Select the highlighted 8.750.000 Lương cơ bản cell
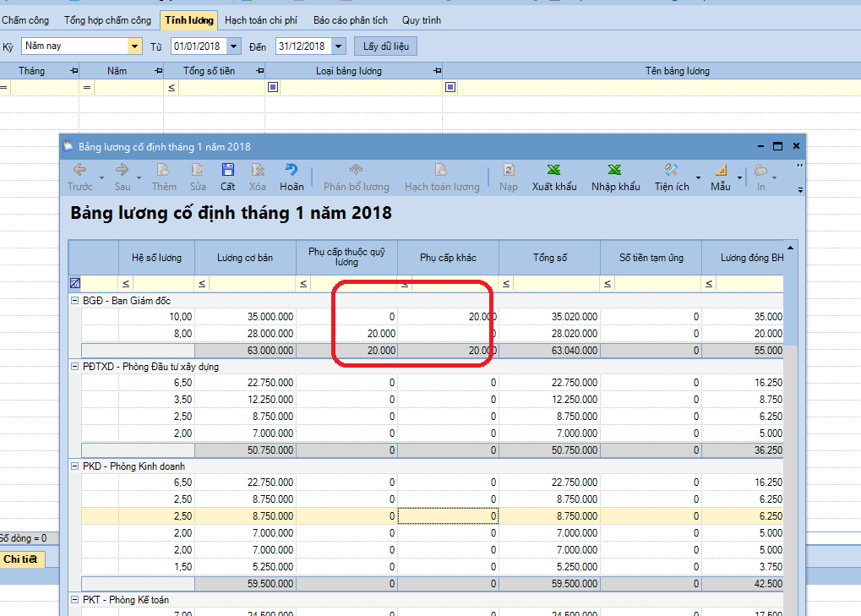This screenshot has height=616, width=861. pos(245,516)
